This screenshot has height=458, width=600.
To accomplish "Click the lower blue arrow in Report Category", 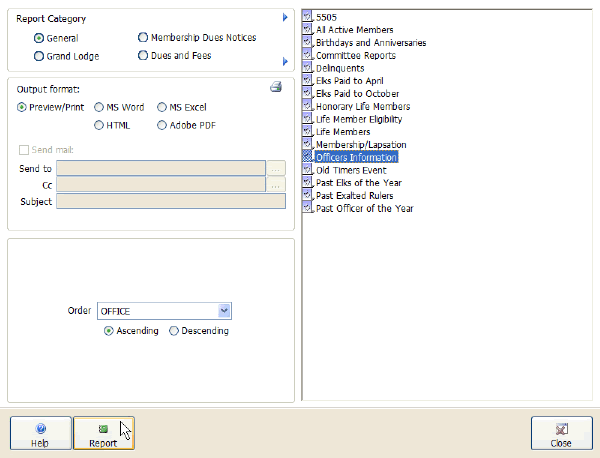I will coord(285,62).
